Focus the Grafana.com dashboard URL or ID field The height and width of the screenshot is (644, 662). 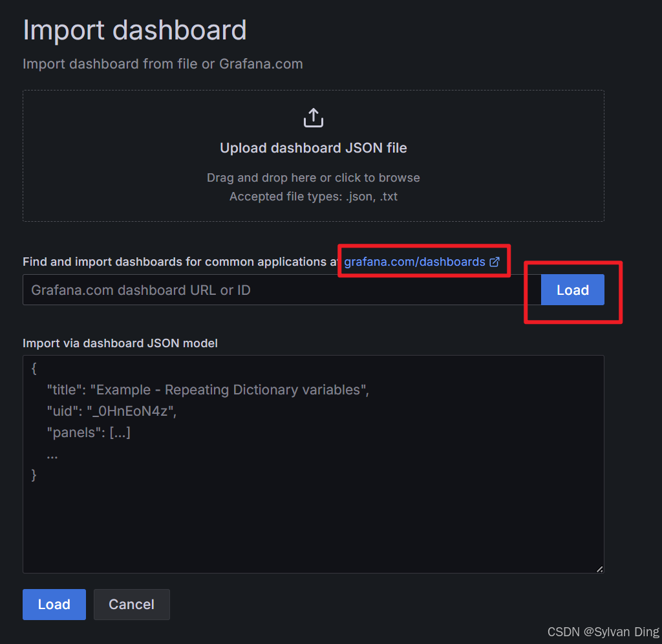(x=282, y=290)
